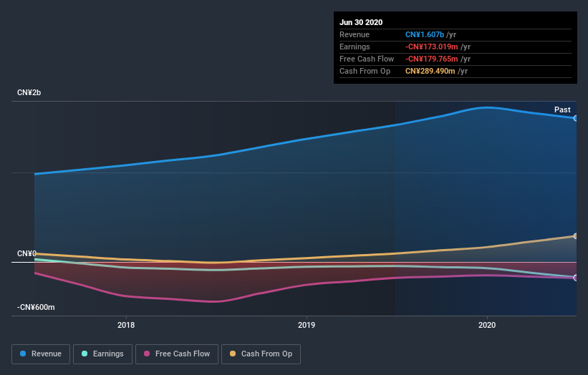The height and width of the screenshot is (375, 588).
Task: Click the -CN¥600m y-axis label
Action: pyautogui.click(x=36, y=307)
